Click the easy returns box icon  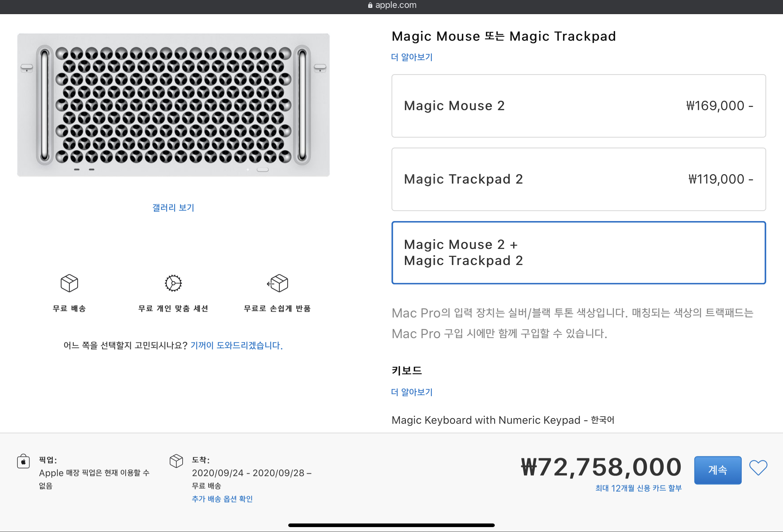point(278,283)
